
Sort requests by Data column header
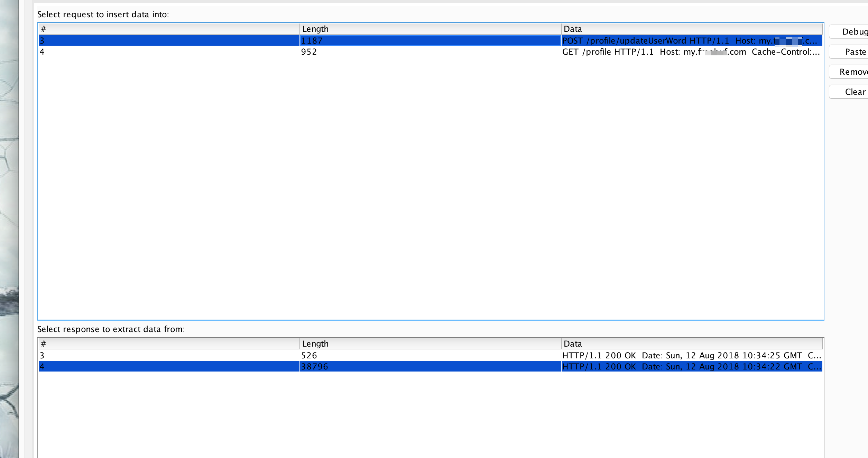coord(691,29)
